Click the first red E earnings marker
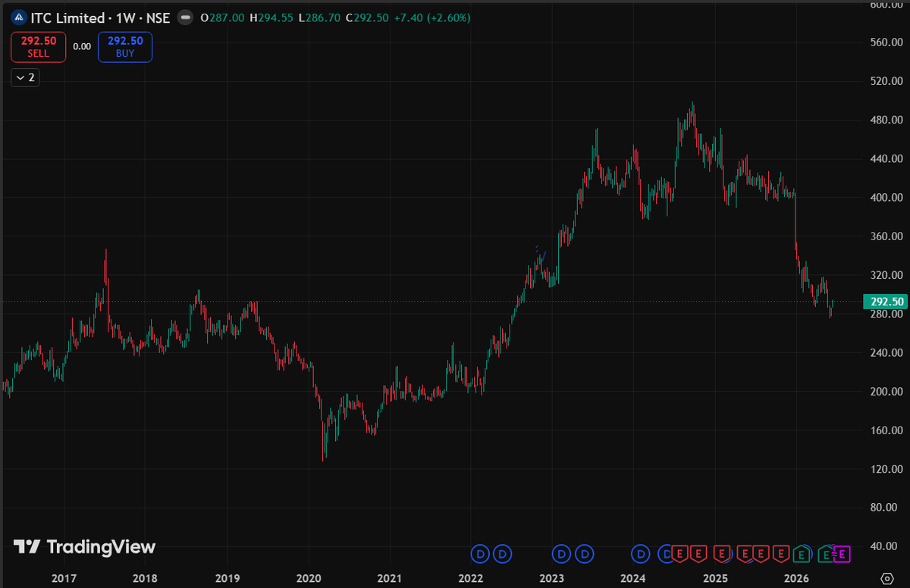Image resolution: width=910 pixels, height=588 pixels. coord(679,555)
